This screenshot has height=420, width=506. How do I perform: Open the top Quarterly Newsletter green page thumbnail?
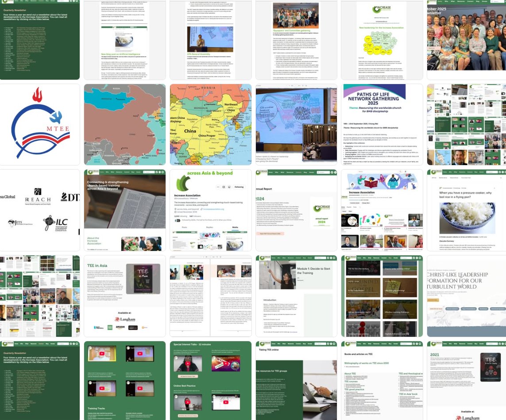40,40
